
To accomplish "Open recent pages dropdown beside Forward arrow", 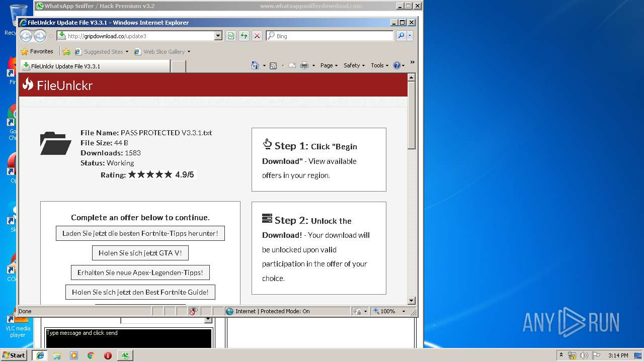I will click(x=51, y=36).
